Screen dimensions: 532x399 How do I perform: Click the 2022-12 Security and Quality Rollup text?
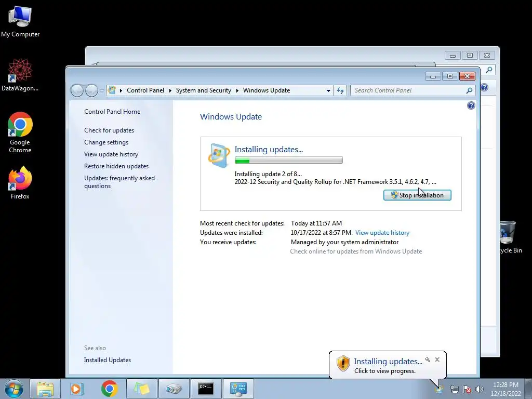335,182
